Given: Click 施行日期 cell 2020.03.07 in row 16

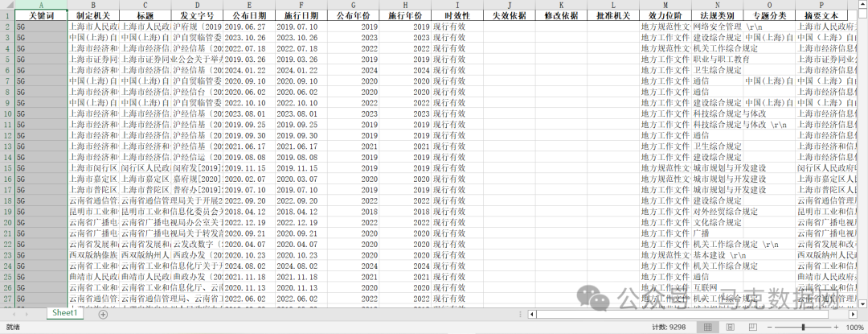Looking at the screenshot, I should point(301,179).
